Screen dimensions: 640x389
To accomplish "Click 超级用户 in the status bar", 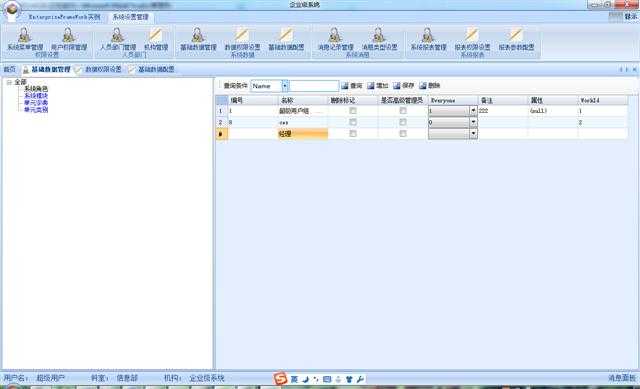I will pyautogui.click(x=51, y=378).
